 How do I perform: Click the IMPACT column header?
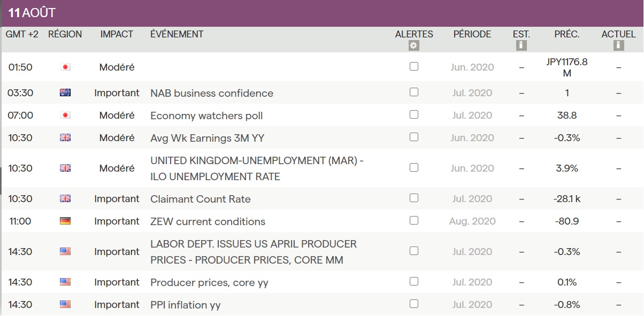click(117, 34)
